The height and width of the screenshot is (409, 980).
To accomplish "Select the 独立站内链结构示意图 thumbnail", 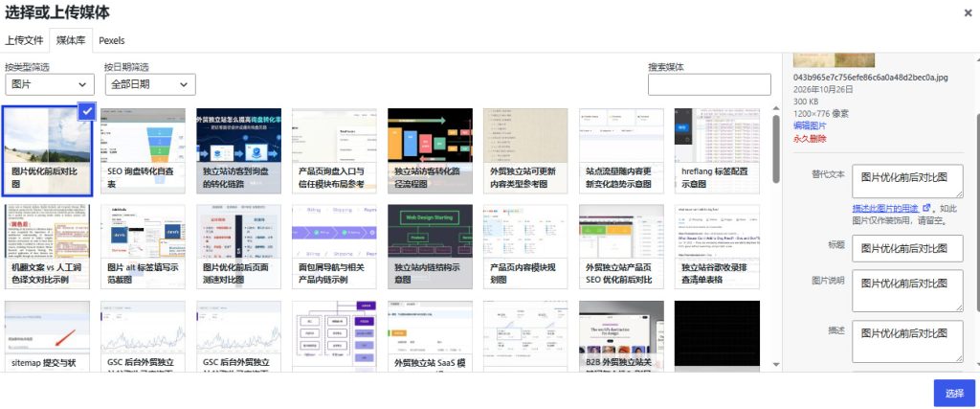I will (430, 247).
